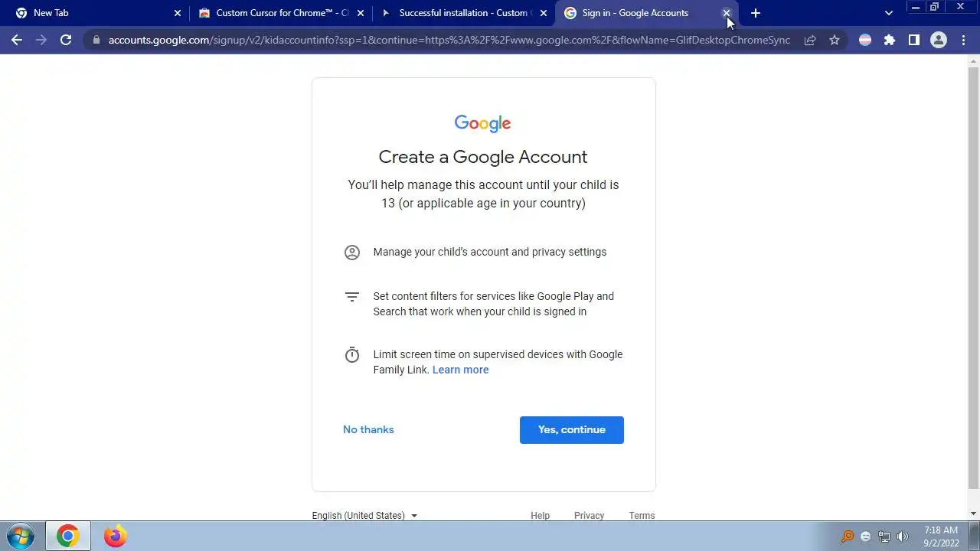The image size is (980, 551).
Task: Click the account person icon in list
Action: pyautogui.click(x=352, y=253)
